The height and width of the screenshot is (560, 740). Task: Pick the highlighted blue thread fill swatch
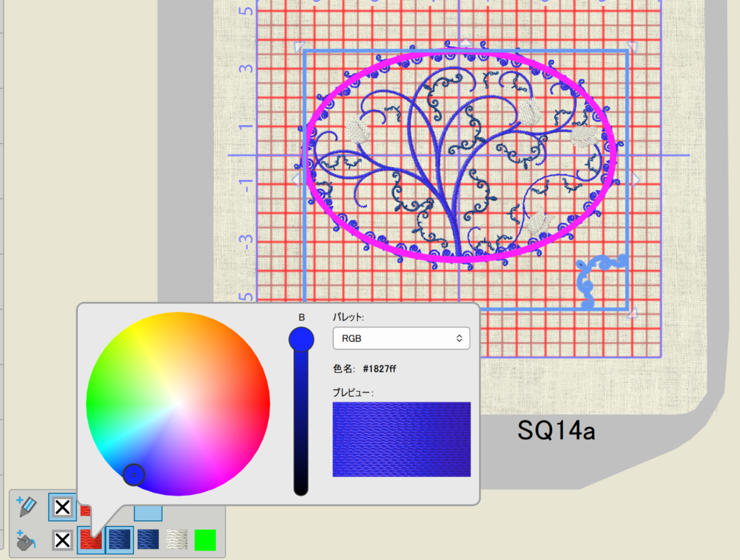[119, 540]
